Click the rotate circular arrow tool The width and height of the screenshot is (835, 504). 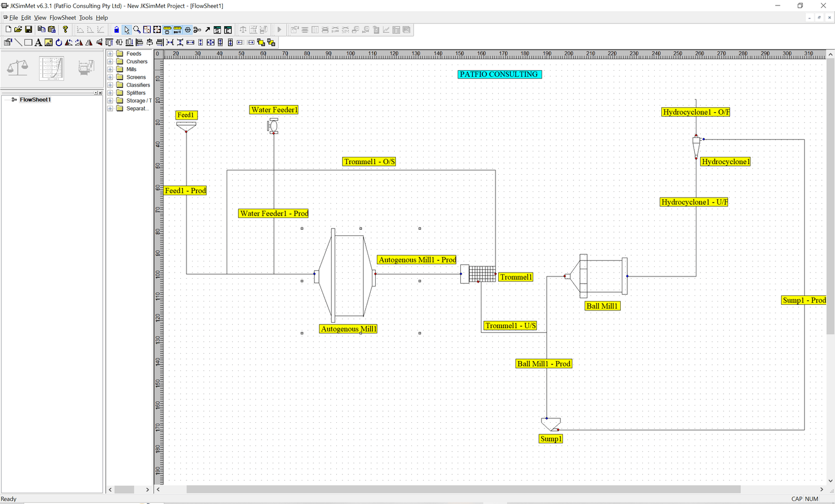pyautogui.click(x=58, y=42)
